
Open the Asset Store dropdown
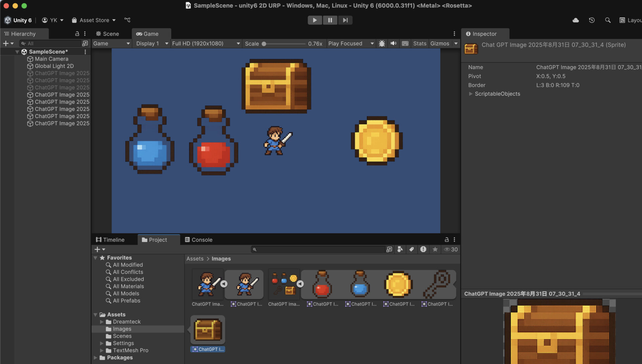pyautogui.click(x=94, y=20)
